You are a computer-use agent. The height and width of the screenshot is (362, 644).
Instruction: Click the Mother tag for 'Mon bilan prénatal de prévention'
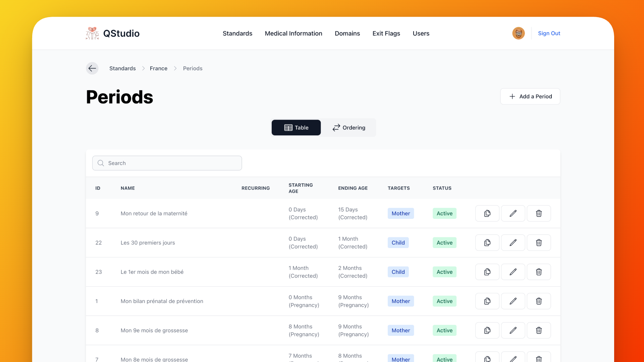[x=401, y=301]
